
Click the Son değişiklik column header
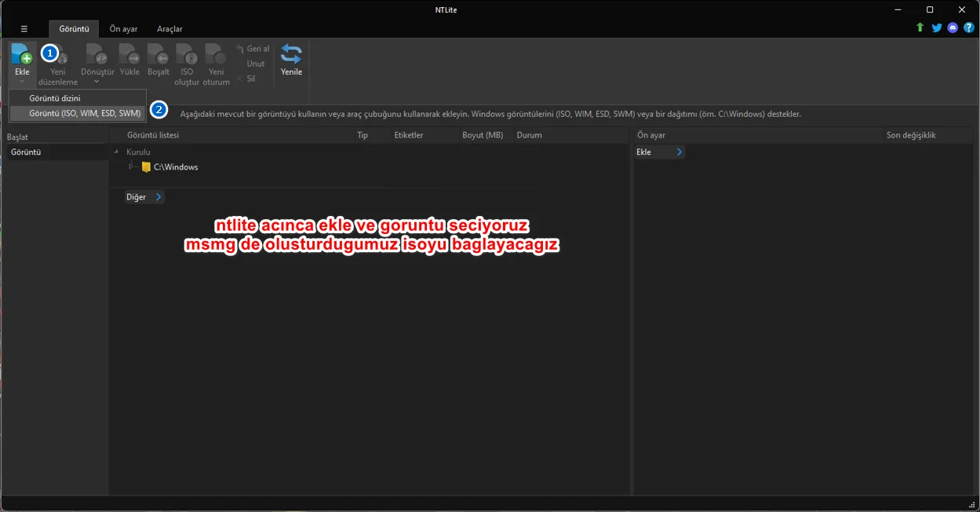(x=929, y=135)
